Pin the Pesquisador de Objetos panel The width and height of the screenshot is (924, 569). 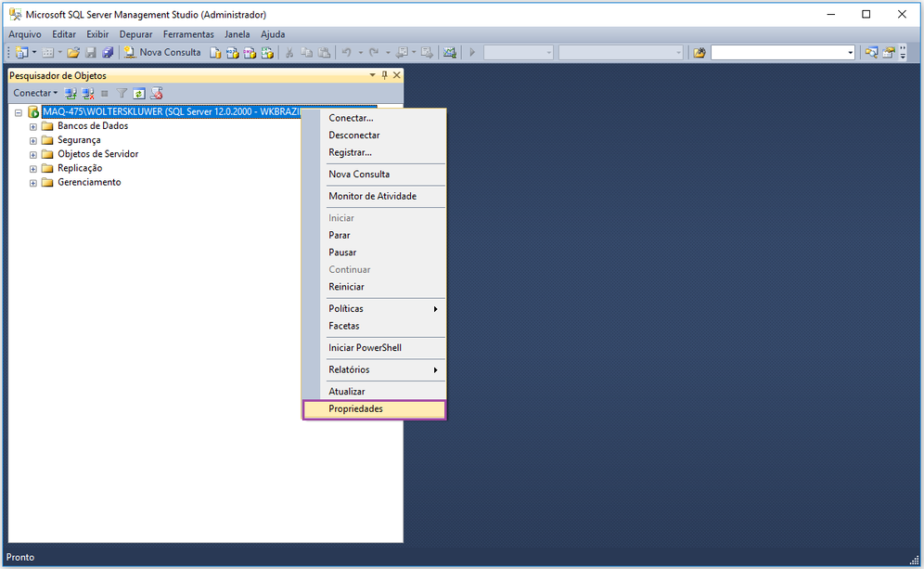click(385, 75)
